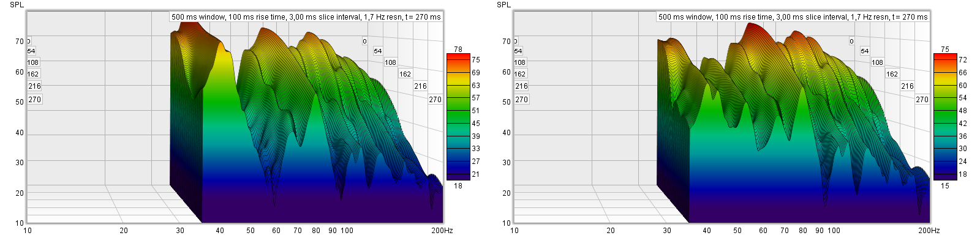
Task: Click the 54 rear slice label in right plot
Action: pyautogui.click(x=864, y=51)
